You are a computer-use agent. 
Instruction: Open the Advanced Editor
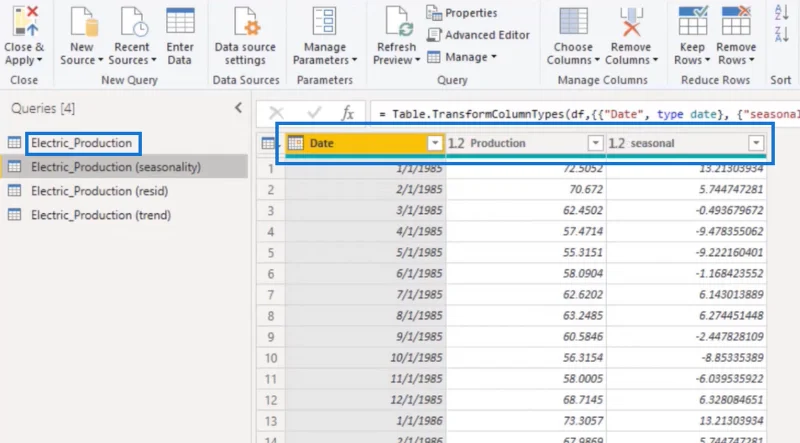[x=479, y=35]
